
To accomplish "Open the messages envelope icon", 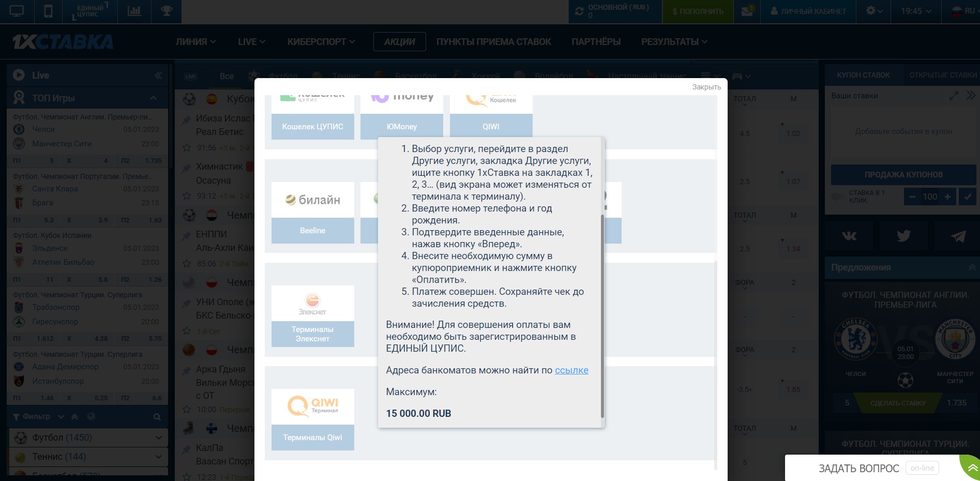I will (747, 11).
